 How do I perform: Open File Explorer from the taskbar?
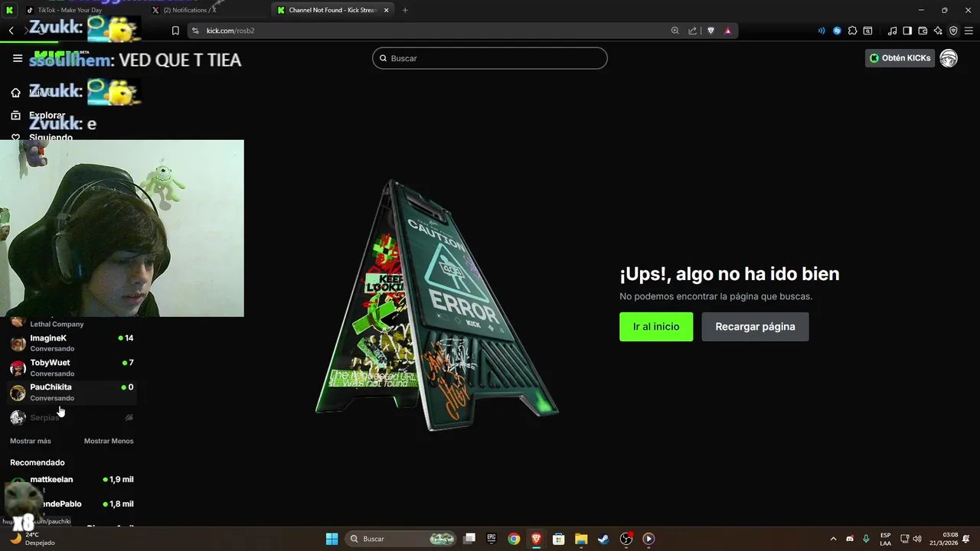pos(581,539)
